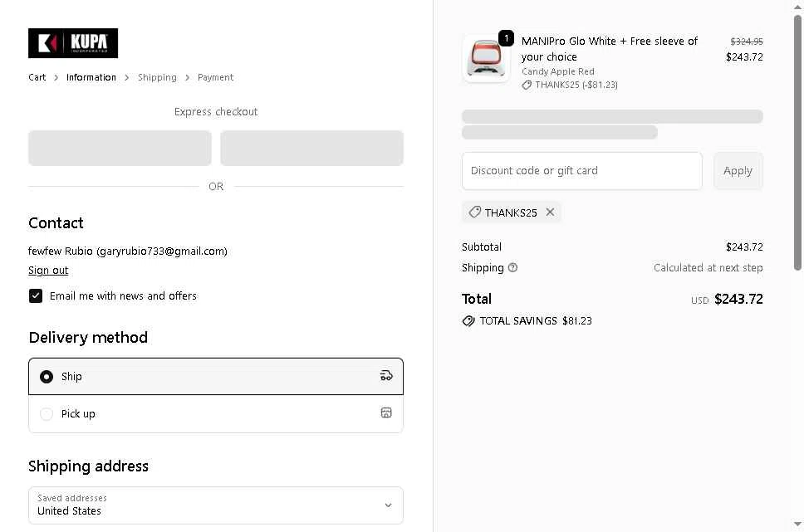Click the page vertical scrollbar

point(797,143)
